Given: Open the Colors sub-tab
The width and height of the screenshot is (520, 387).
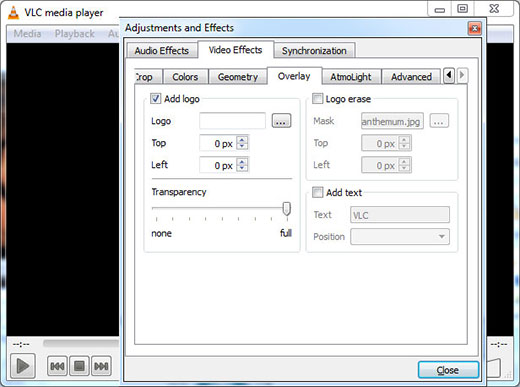Looking at the screenshot, I should 185,77.
